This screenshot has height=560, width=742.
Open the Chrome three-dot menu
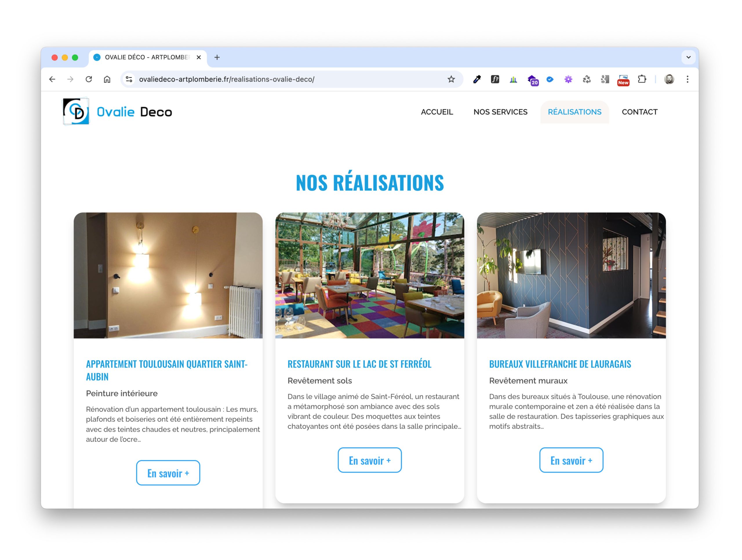pos(687,79)
